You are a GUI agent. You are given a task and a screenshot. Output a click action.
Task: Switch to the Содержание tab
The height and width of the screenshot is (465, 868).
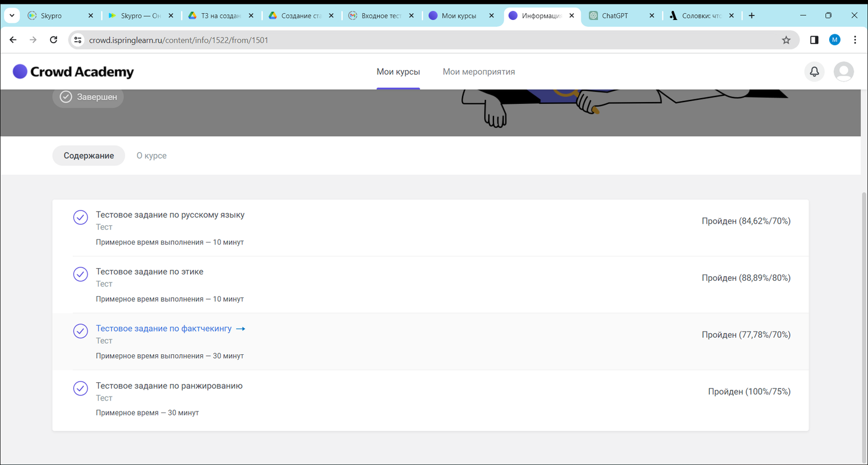coord(89,156)
